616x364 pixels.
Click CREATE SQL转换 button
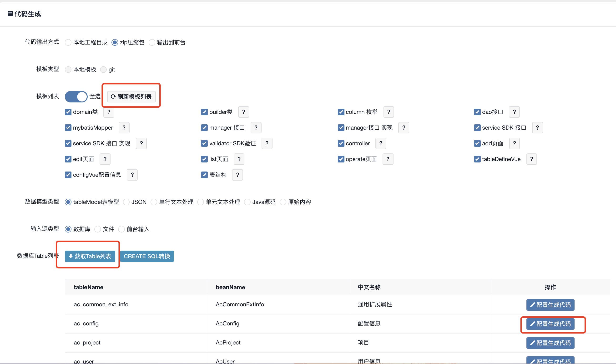pos(147,256)
